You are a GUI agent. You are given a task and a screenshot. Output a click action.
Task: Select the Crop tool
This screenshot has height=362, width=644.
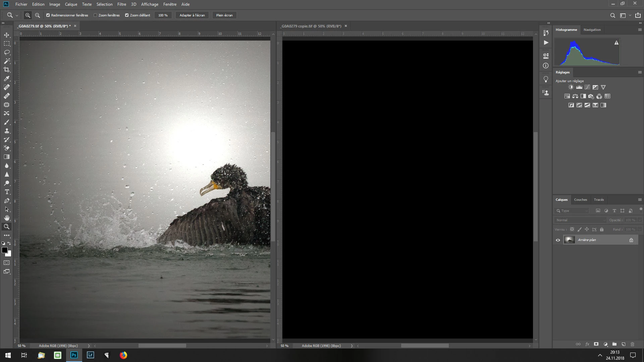[x=7, y=70]
